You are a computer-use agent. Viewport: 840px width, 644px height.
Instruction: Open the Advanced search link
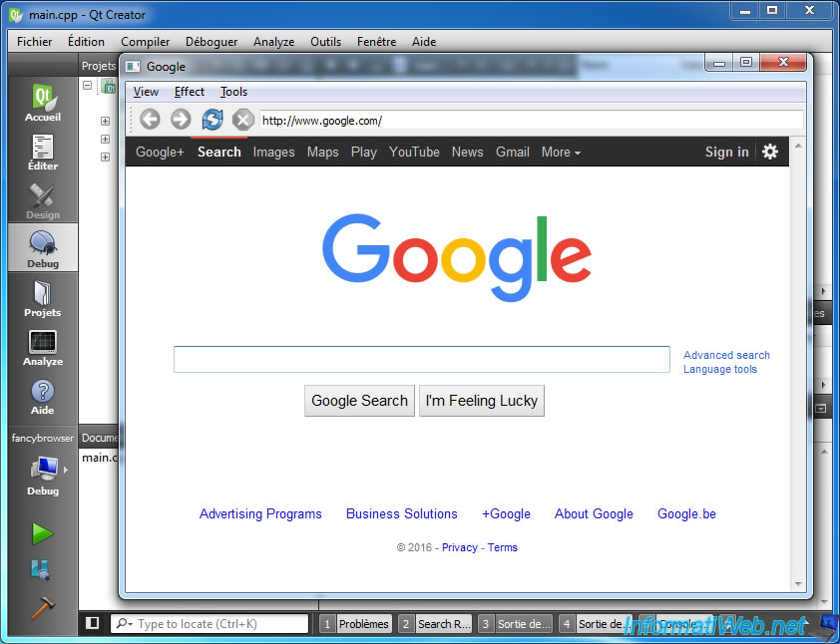(726, 355)
